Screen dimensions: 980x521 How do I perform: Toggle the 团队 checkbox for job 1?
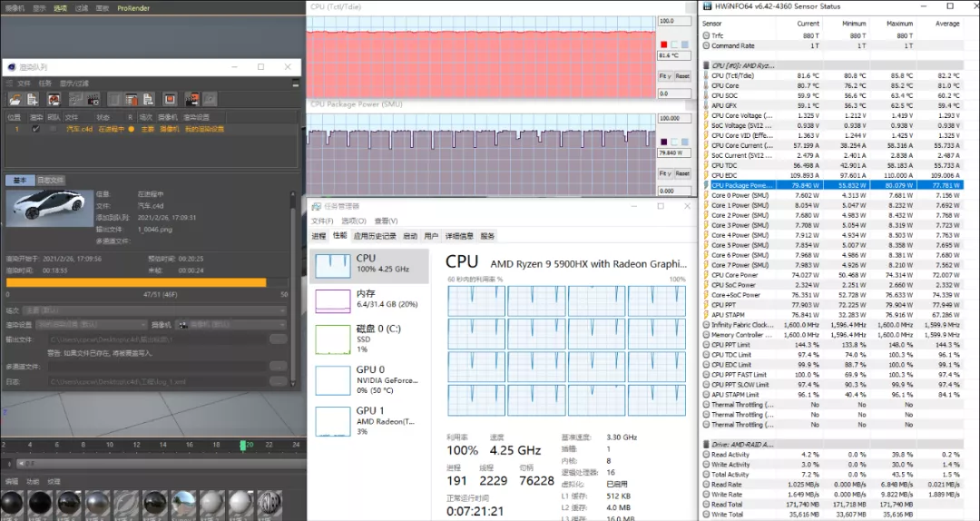tap(54, 129)
